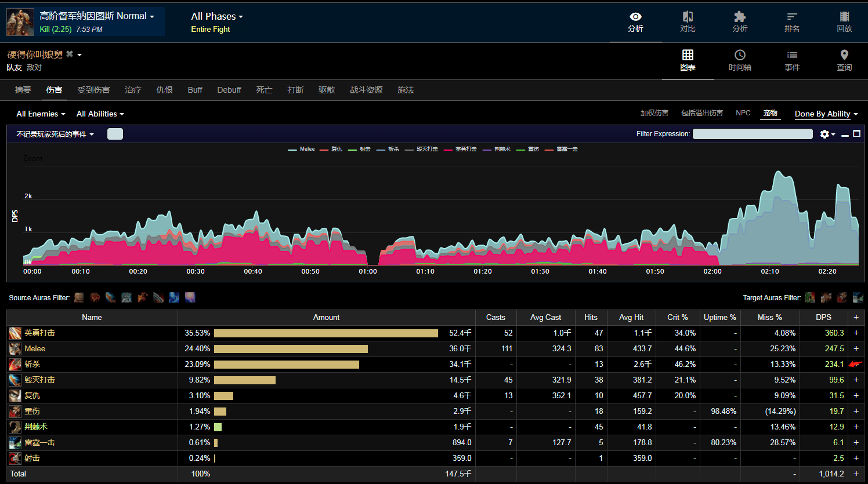
Task: Sort table by Amount column
Action: coord(326,318)
